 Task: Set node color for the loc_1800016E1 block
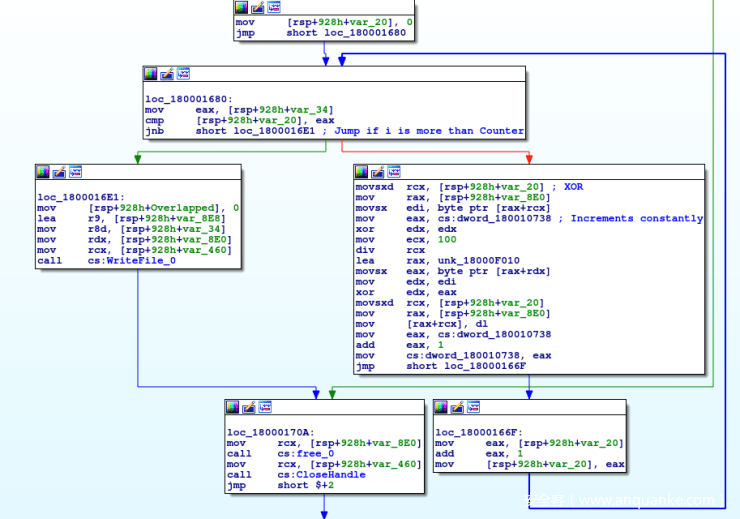point(43,172)
